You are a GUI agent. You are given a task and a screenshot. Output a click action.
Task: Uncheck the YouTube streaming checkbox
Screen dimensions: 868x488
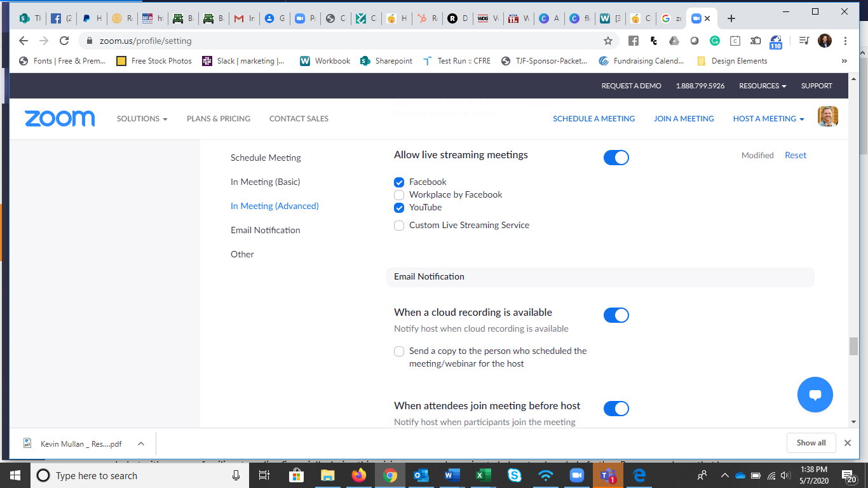(399, 208)
